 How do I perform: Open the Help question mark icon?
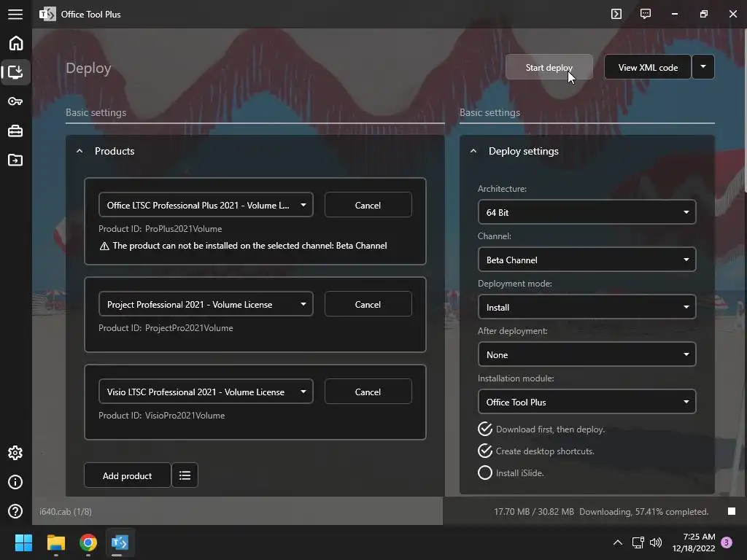pos(15,511)
